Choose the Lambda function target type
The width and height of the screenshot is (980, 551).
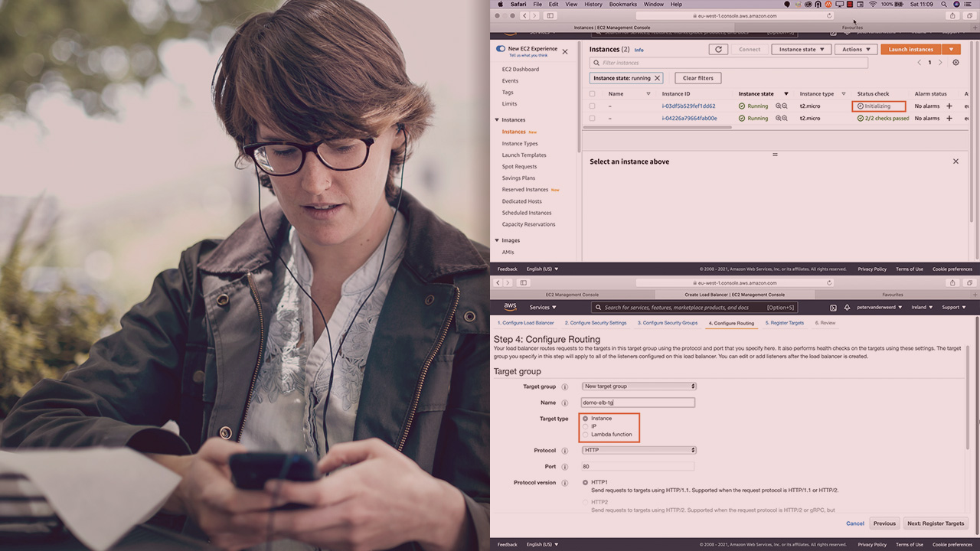click(586, 435)
